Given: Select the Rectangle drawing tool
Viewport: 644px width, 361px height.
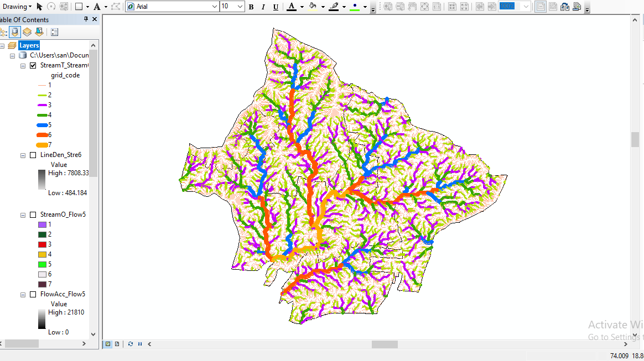Looking at the screenshot, I should point(79,7).
